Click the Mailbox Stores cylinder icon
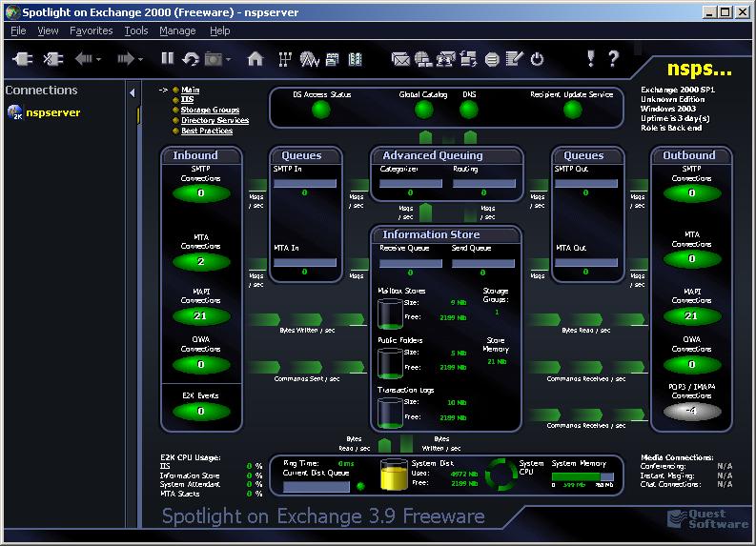The width and height of the screenshot is (756, 546). click(390, 313)
